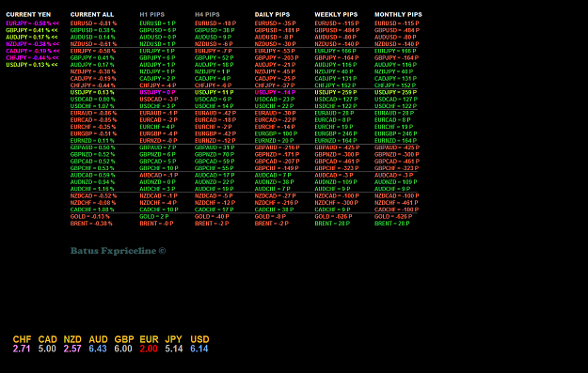Click GOLD = 2 P under H1 PIPS
Screen dimensions: 588x373
154,216
